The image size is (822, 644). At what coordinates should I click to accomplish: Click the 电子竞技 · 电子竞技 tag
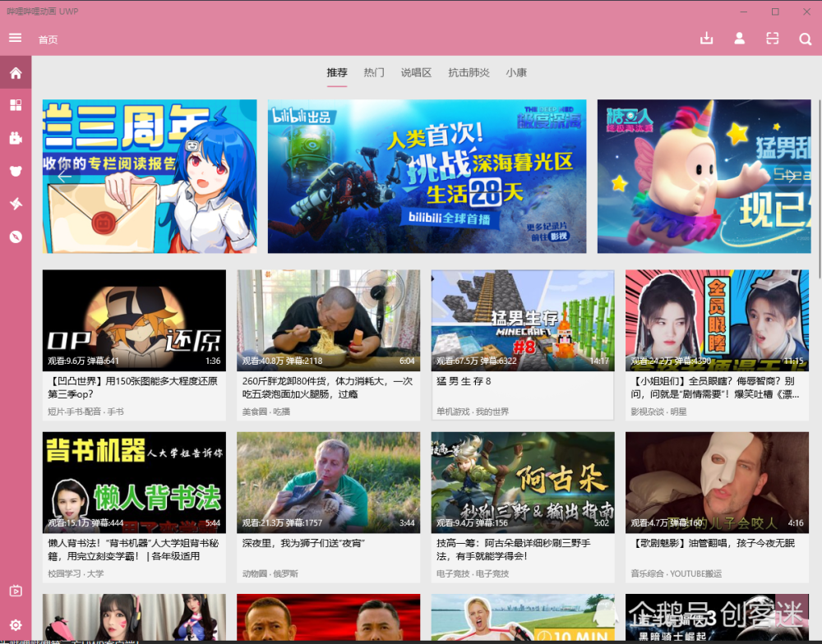tap(473, 574)
